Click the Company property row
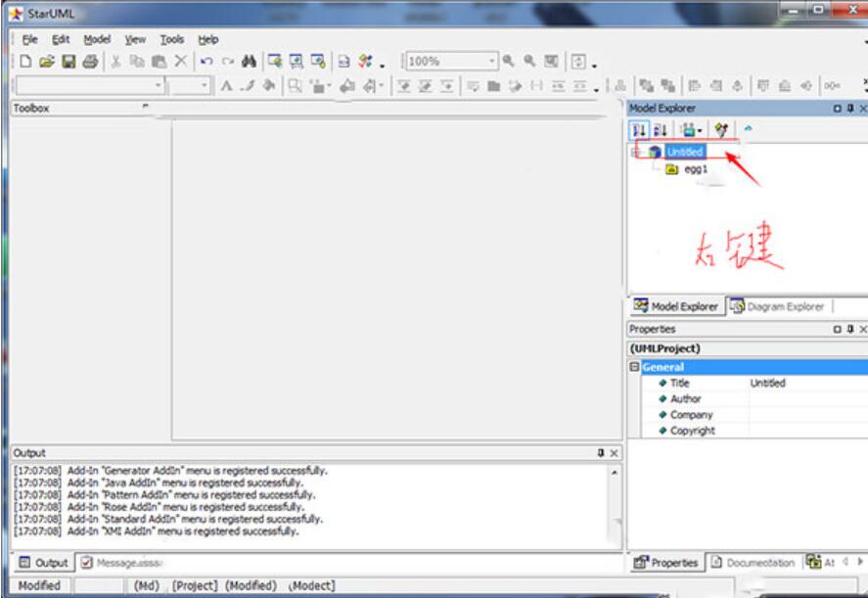 [754, 415]
